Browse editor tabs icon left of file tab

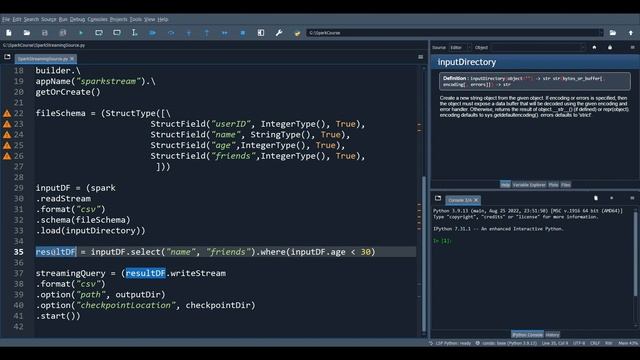tap(7, 57)
